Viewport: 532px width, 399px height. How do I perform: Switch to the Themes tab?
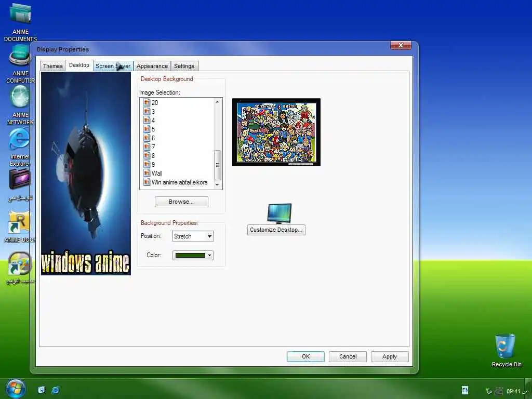52,66
